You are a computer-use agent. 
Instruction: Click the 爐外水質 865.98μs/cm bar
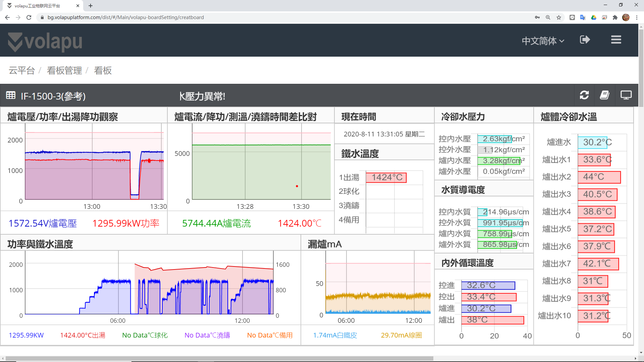click(x=497, y=245)
